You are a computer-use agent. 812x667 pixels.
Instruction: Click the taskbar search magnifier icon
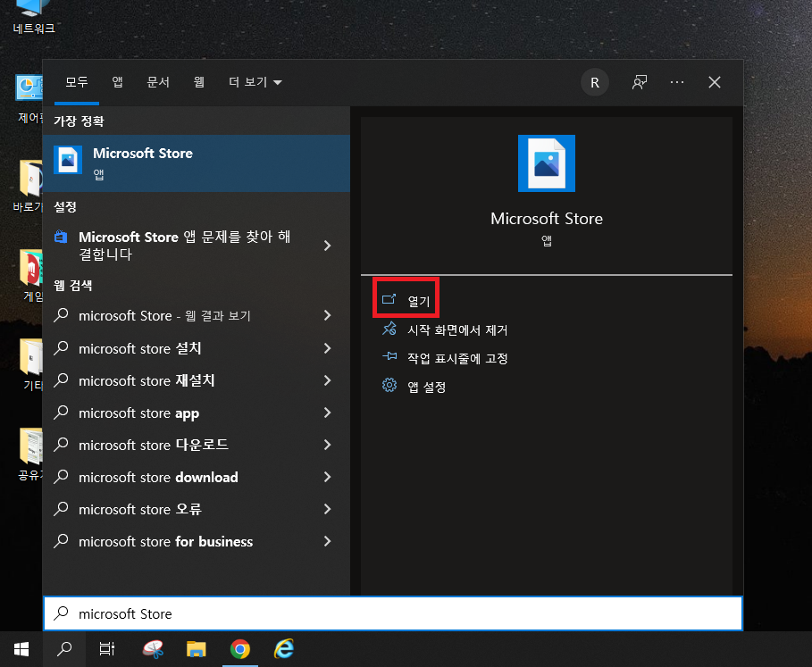pos(64,649)
